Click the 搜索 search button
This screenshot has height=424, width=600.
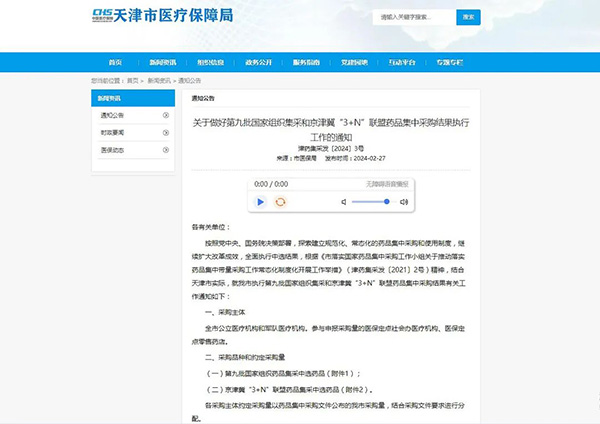coord(468,18)
